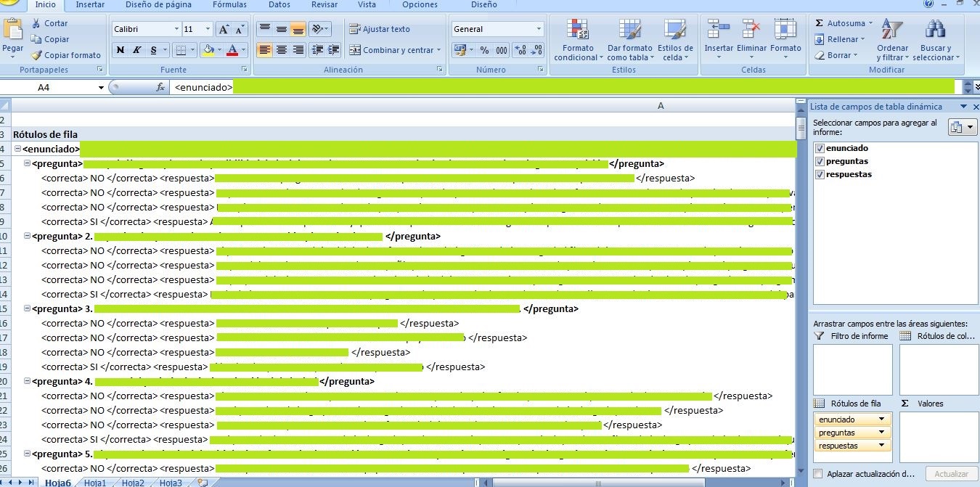Click the 'Autosuma' button

point(840,23)
